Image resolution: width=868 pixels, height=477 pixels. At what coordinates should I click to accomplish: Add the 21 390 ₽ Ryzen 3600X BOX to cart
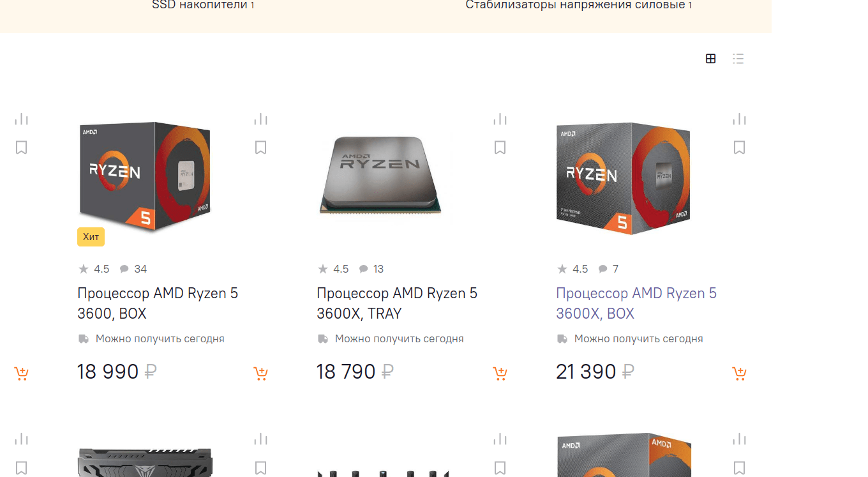tap(740, 374)
